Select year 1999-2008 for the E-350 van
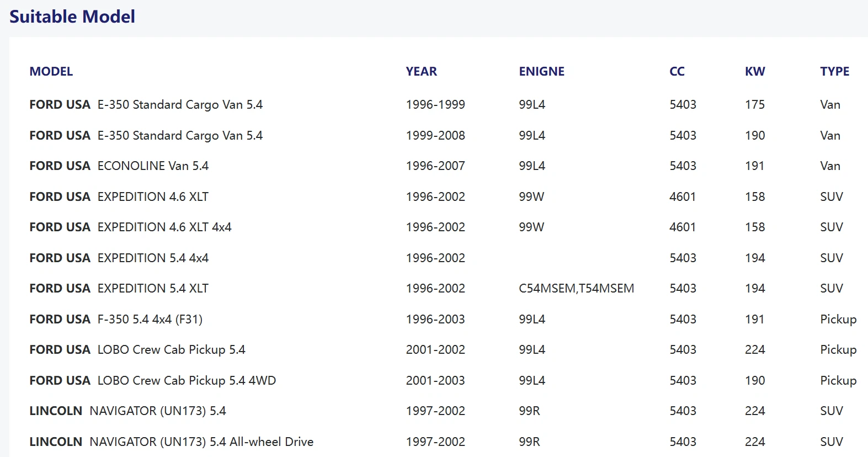 point(435,135)
